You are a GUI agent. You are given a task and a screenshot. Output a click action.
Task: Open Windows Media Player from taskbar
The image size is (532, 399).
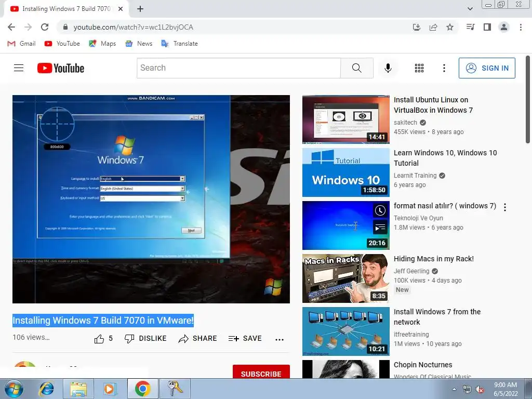110,389
